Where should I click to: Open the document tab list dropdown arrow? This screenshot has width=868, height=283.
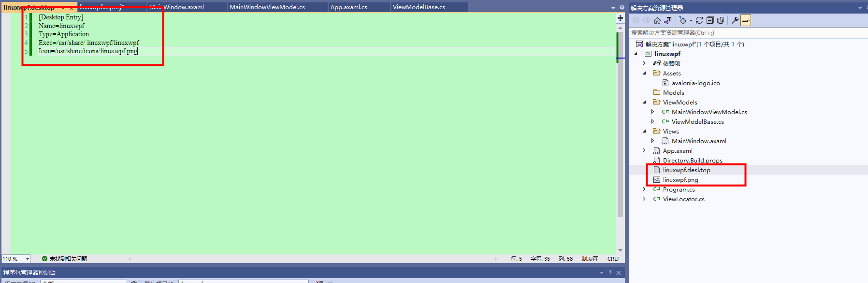tap(613, 8)
